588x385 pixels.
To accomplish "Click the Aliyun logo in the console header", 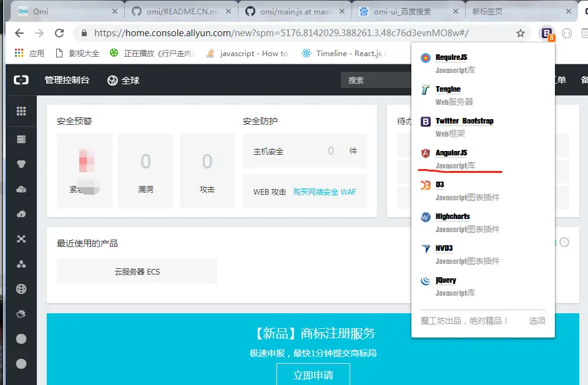I will [21, 80].
